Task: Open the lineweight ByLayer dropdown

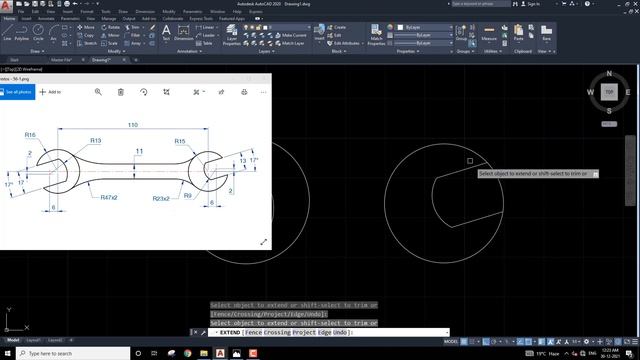Action: click(424, 35)
